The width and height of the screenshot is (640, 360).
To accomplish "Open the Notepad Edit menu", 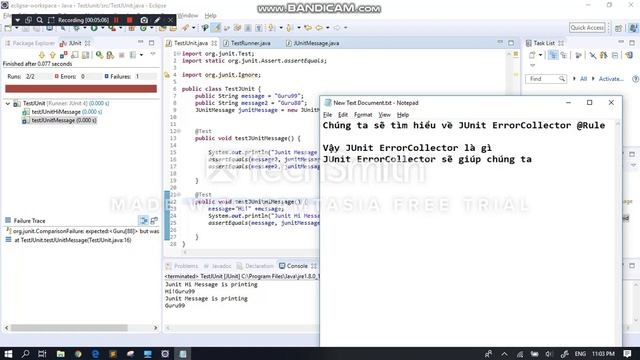I will point(343,115).
